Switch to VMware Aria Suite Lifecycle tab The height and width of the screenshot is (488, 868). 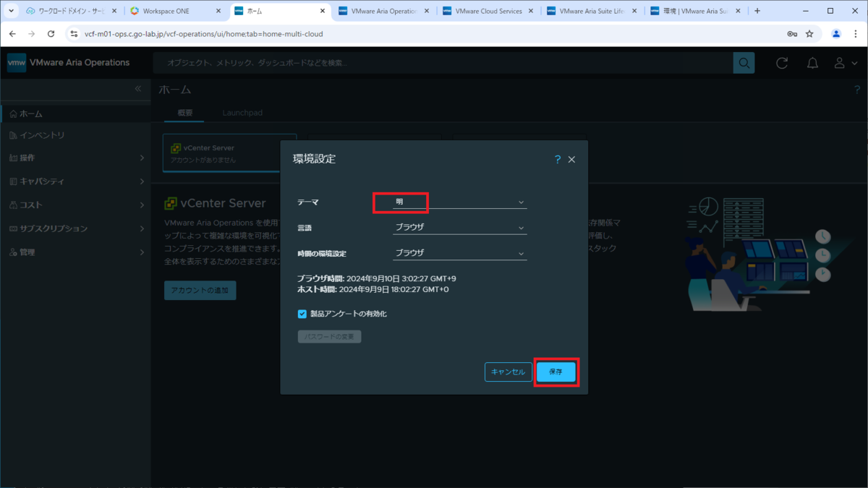click(x=593, y=12)
